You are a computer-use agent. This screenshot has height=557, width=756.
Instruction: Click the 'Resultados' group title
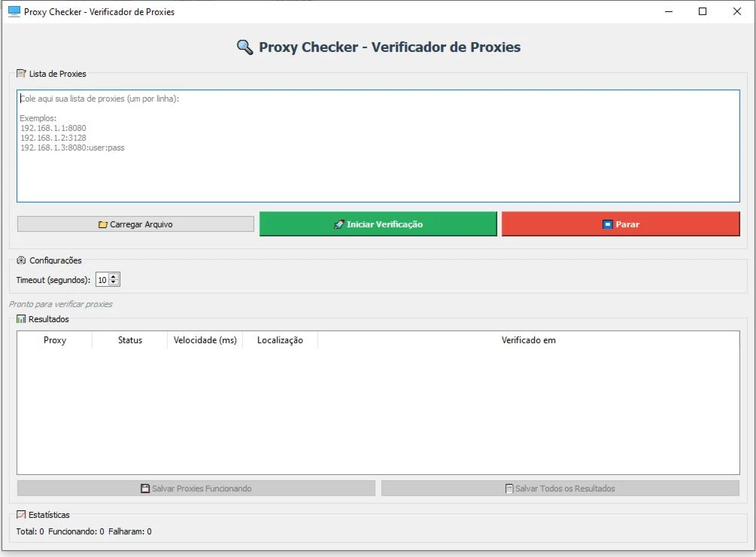point(49,319)
